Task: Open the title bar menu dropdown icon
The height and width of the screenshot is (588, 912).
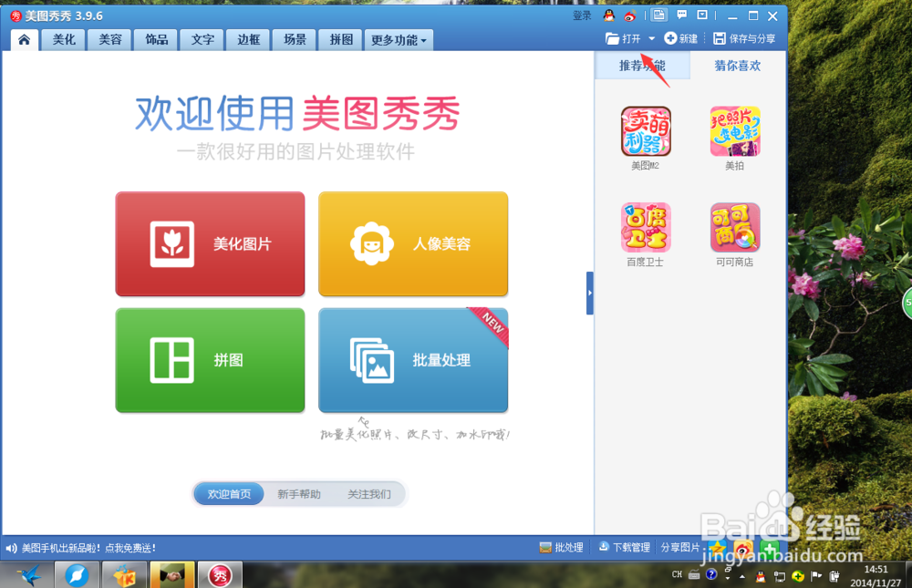Action: coord(702,15)
